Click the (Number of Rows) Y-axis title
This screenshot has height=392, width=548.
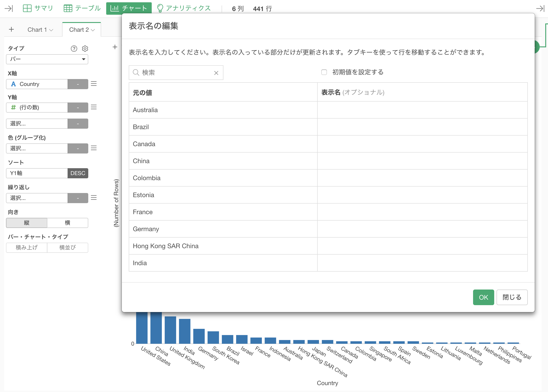pos(116,203)
